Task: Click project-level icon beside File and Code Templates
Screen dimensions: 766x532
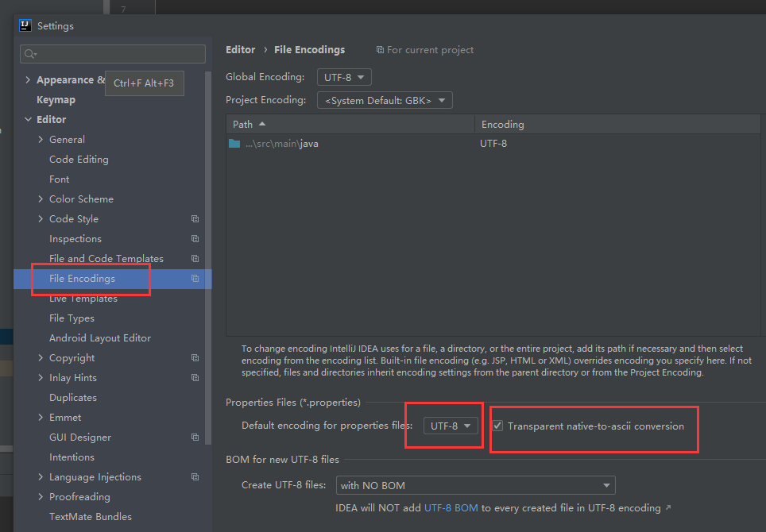Action: 195,258
